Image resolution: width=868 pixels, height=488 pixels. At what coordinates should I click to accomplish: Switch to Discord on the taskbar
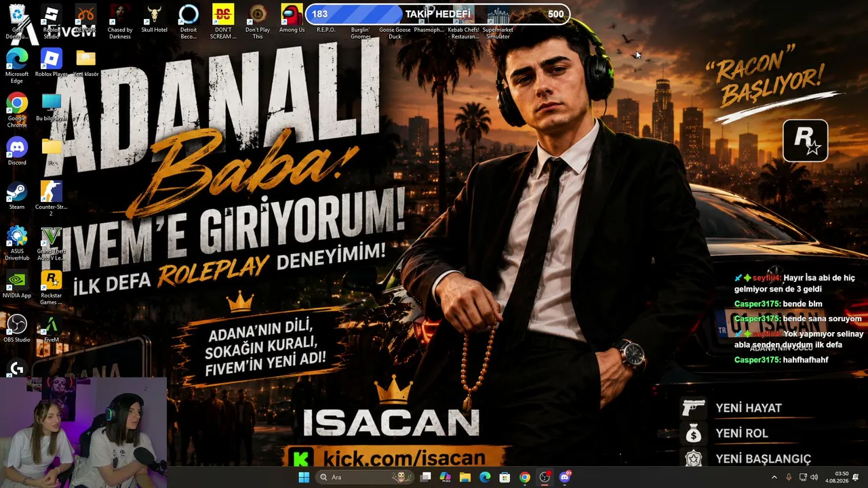[565, 477]
